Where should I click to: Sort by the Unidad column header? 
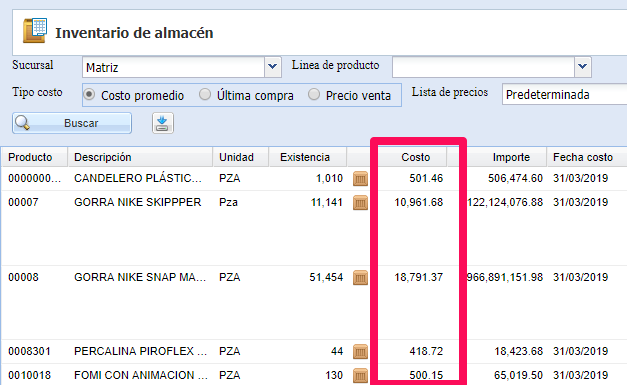pos(240,157)
